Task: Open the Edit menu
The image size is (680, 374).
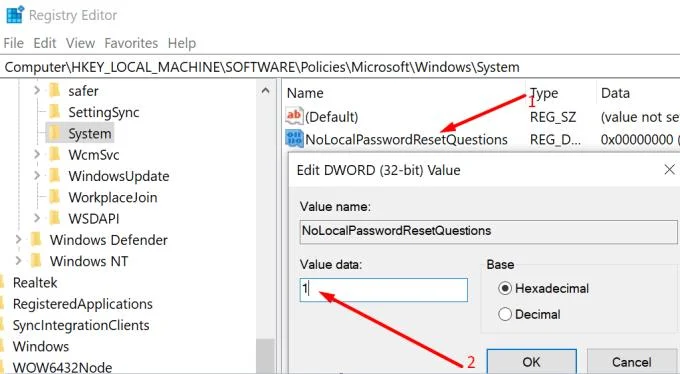Action: click(x=45, y=43)
